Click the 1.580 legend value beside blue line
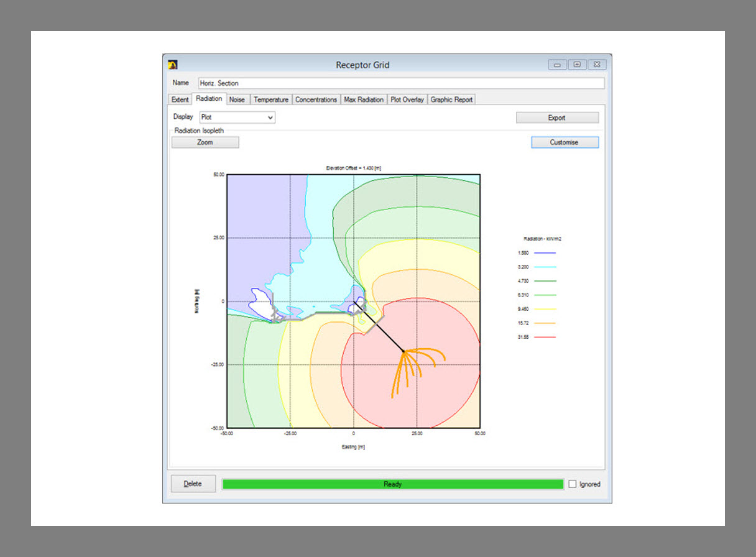The width and height of the screenshot is (756, 557). click(x=523, y=253)
